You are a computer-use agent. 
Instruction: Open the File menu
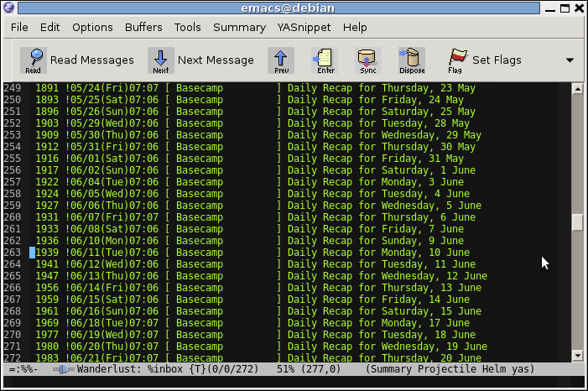pyautogui.click(x=19, y=28)
